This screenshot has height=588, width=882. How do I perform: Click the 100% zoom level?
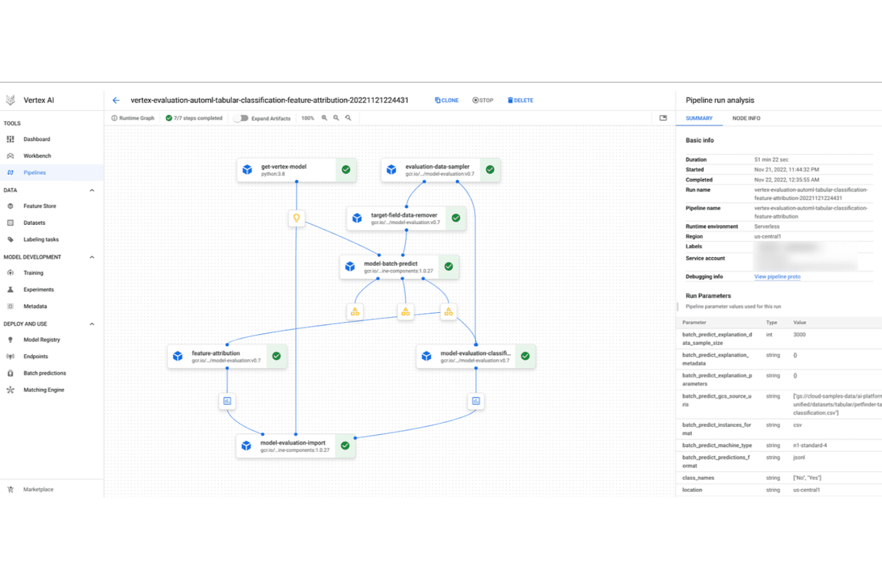click(x=308, y=118)
